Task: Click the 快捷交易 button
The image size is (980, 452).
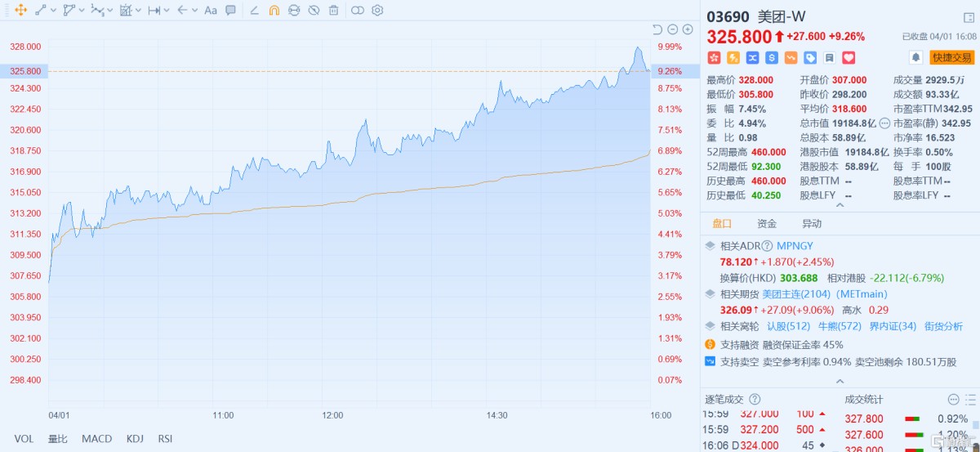Action: point(952,57)
